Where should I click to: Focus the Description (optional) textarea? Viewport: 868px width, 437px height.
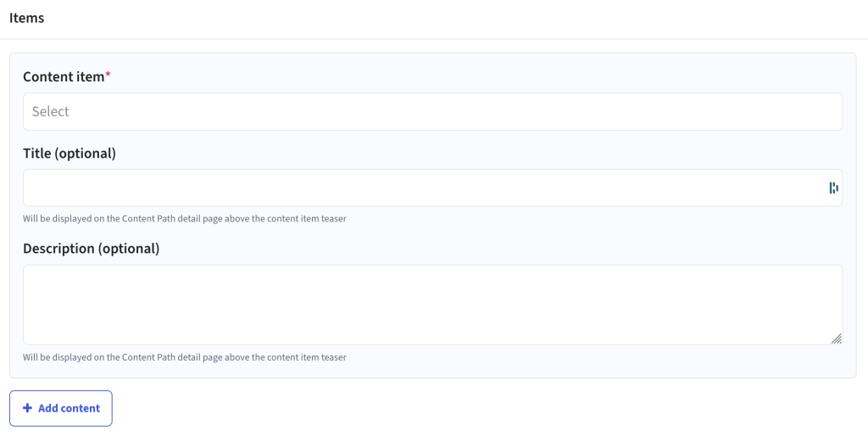point(432,305)
